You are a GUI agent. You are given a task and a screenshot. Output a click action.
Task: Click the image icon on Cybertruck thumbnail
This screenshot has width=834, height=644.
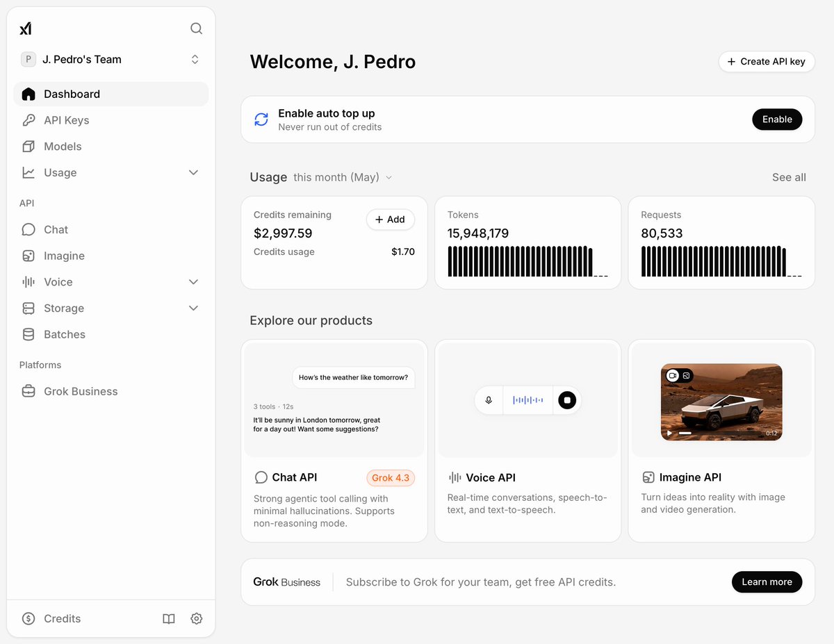pos(686,375)
